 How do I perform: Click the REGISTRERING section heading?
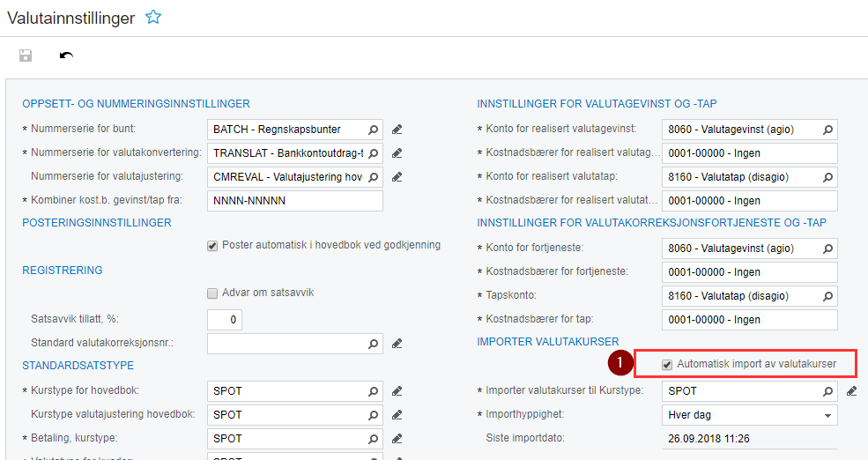(x=63, y=271)
